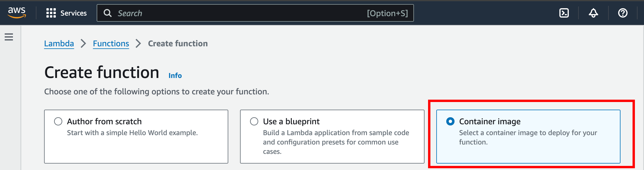Select the Container image radio button

coord(450,121)
